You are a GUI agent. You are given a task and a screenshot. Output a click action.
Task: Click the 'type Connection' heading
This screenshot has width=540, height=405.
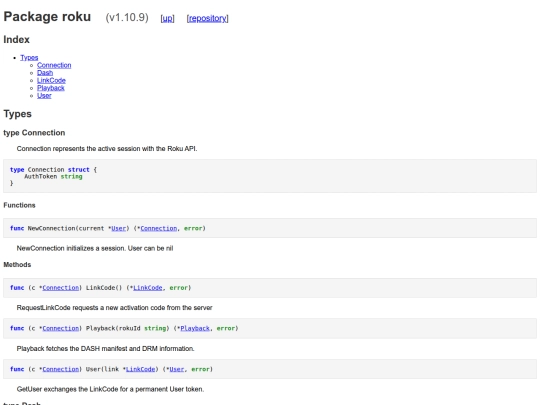34,133
